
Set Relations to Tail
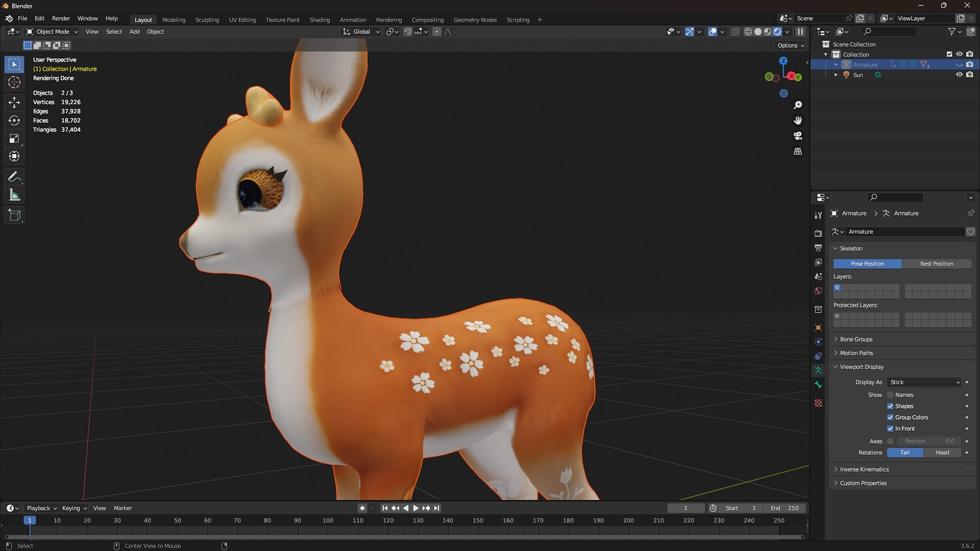tap(905, 452)
